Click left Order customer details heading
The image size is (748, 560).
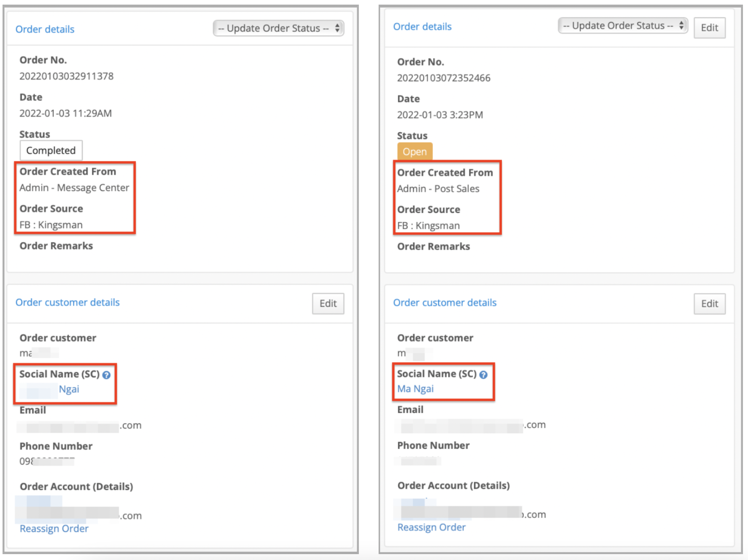tap(68, 302)
